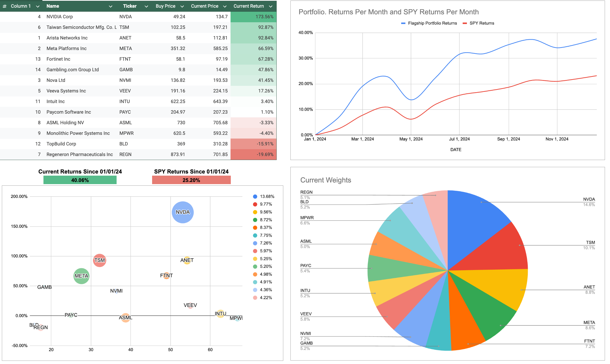This screenshot has width=610, height=364.
Task: Click Current Returns Since 01/01/24 heading
Action: tap(80, 172)
